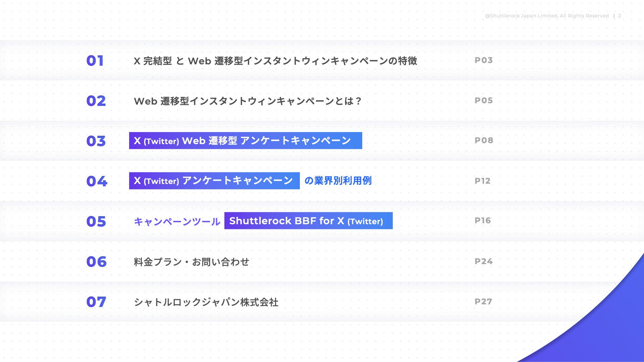644x362 pixels.
Task: Click page reference P16
Action: coord(483,221)
